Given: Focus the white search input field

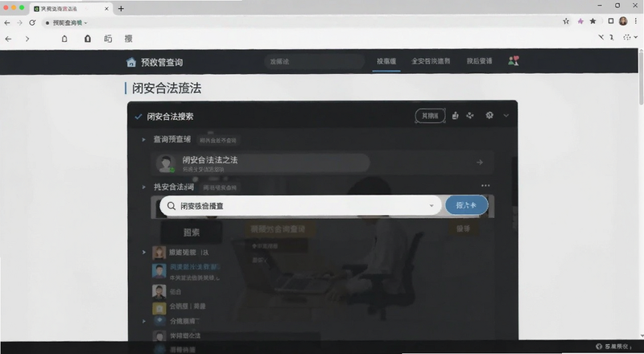Looking at the screenshot, I should (x=300, y=206).
